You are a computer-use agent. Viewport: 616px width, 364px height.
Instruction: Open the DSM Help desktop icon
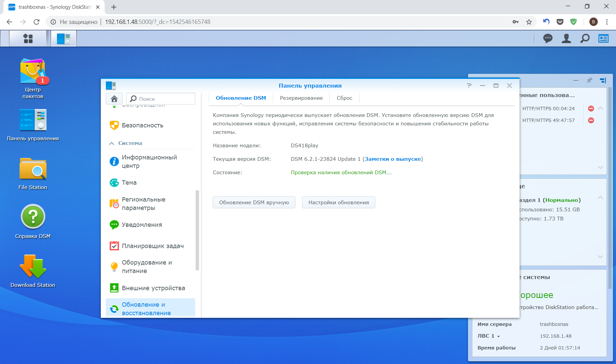click(33, 222)
